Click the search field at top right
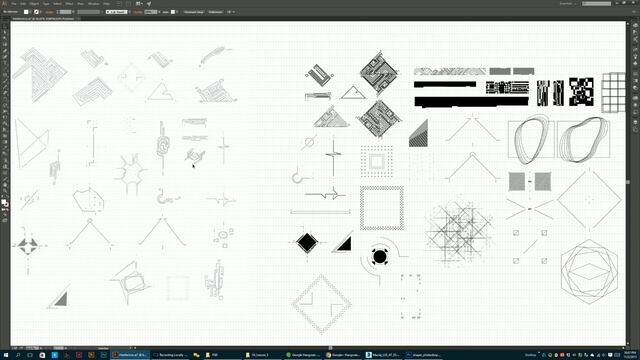The height and width of the screenshot is (360, 640). point(596,4)
